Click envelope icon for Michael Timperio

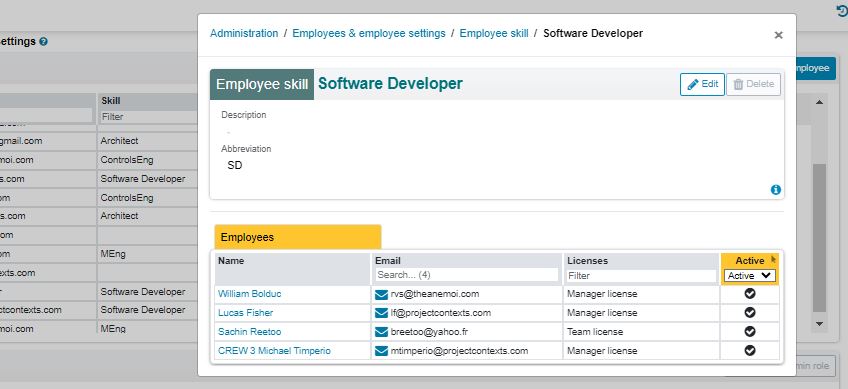tap(381, 351)
